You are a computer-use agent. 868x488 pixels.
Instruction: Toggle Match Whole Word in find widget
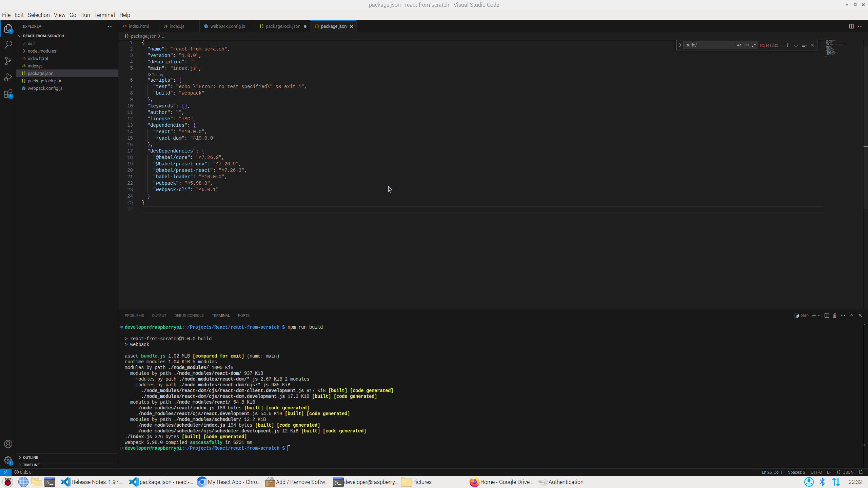[x=747, y=45]
